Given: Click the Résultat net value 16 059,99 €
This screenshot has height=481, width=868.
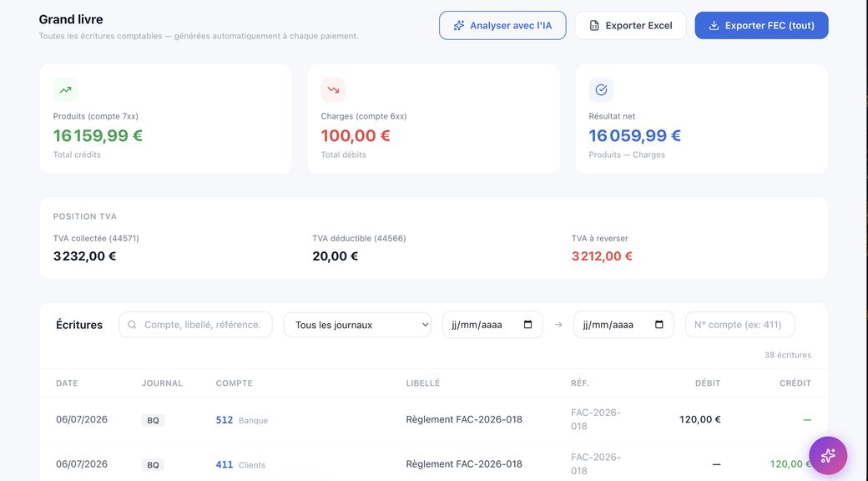Looking at the screenshot, I should [634, 135].
